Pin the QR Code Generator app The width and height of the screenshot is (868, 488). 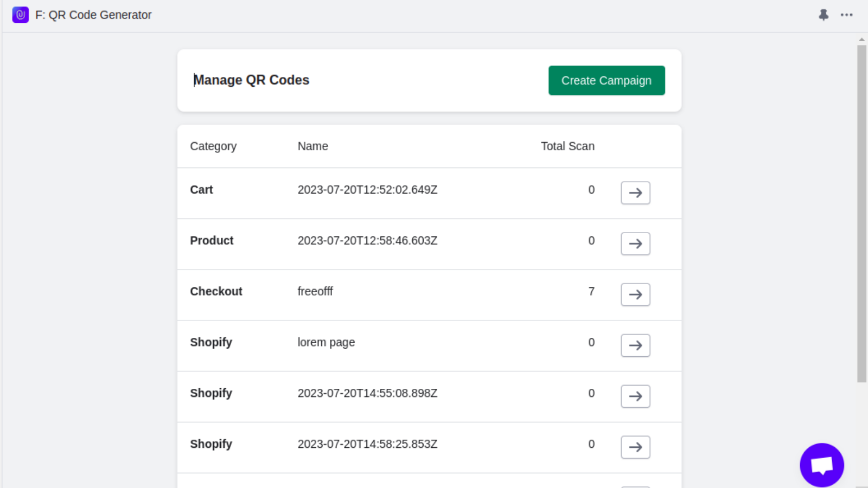click(x=824, y=15)
